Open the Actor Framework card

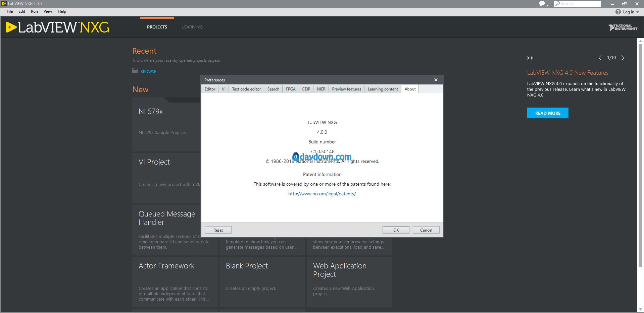click(175, 282)
